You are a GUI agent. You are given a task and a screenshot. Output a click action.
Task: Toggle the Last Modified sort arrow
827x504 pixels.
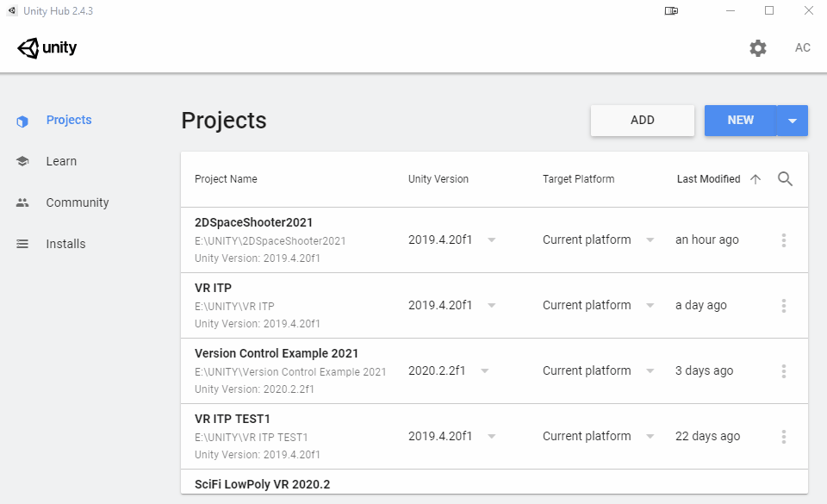click(x=755, y=179)
